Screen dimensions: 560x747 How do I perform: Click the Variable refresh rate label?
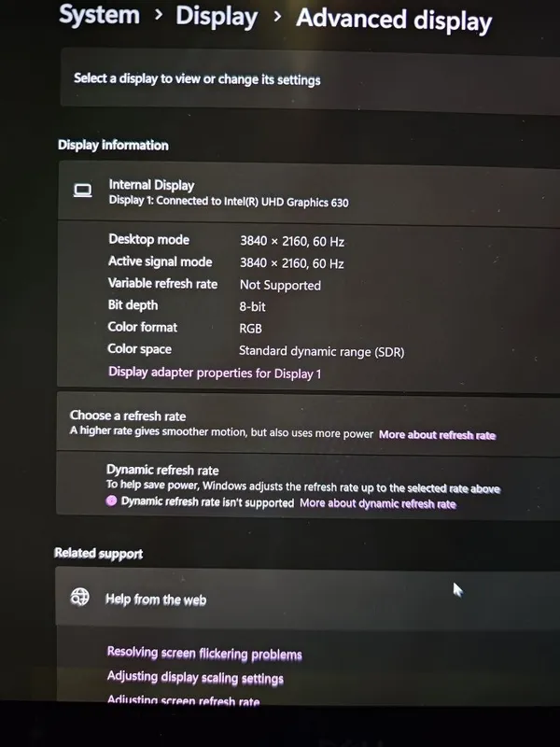click(x=162, y=283)
